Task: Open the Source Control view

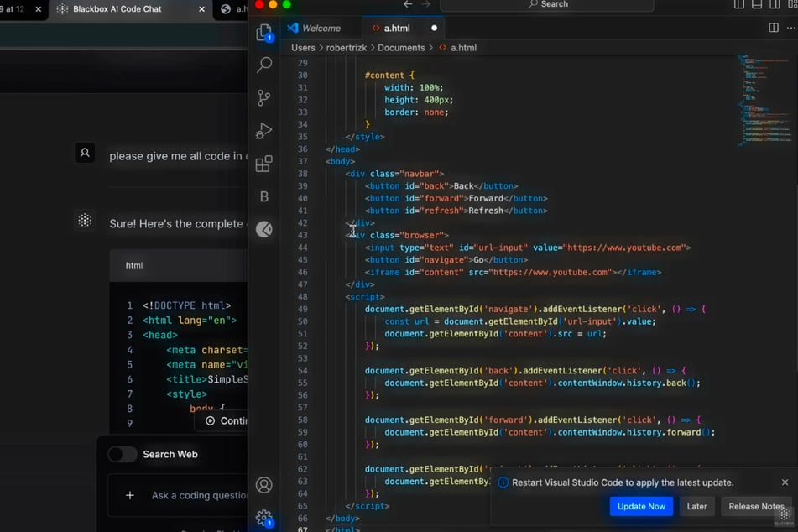Action: (x=264, y=97)
